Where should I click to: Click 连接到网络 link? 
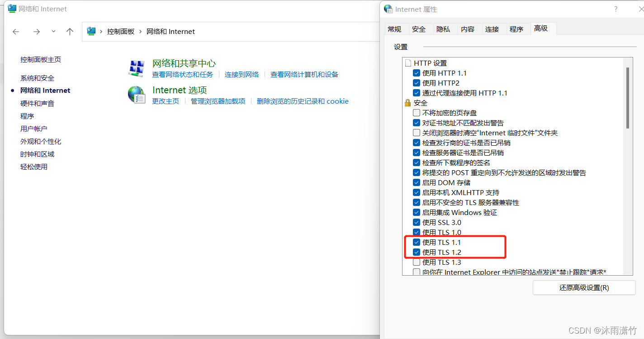tap(242, 74)
